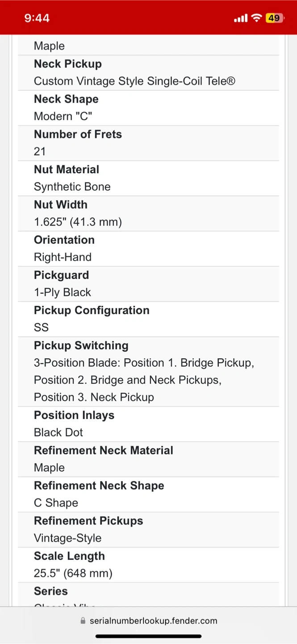Screen dimensions: 297x644
Task: Tap the battery level indicator
Action: coord(274,18)
